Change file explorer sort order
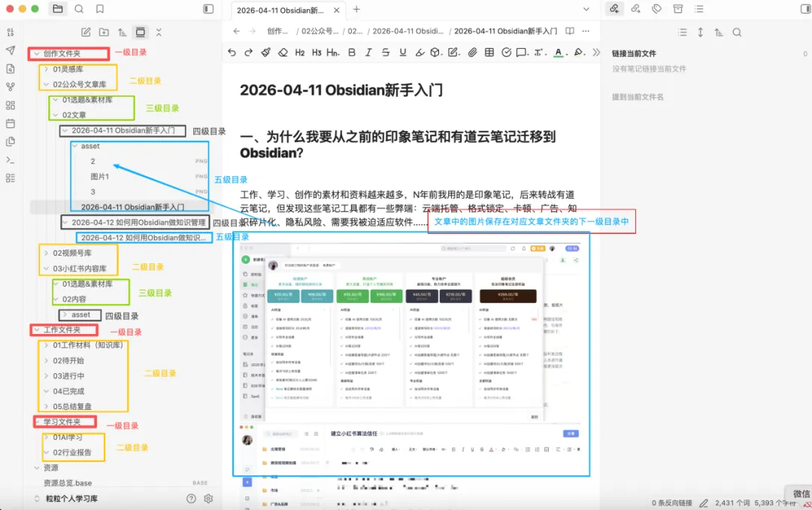812x510 pixels. 123,32
